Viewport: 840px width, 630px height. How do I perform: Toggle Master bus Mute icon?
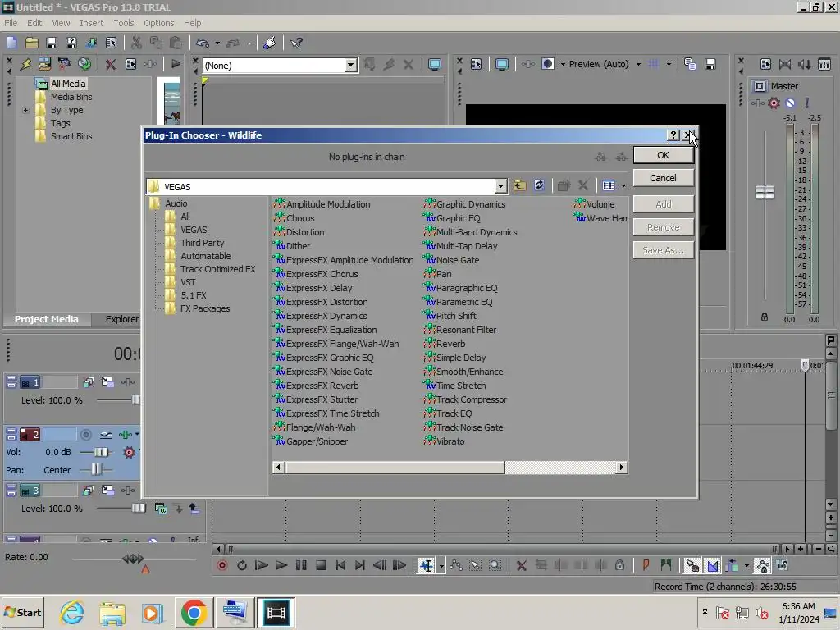pyautogui.click(x=790, y=103)
